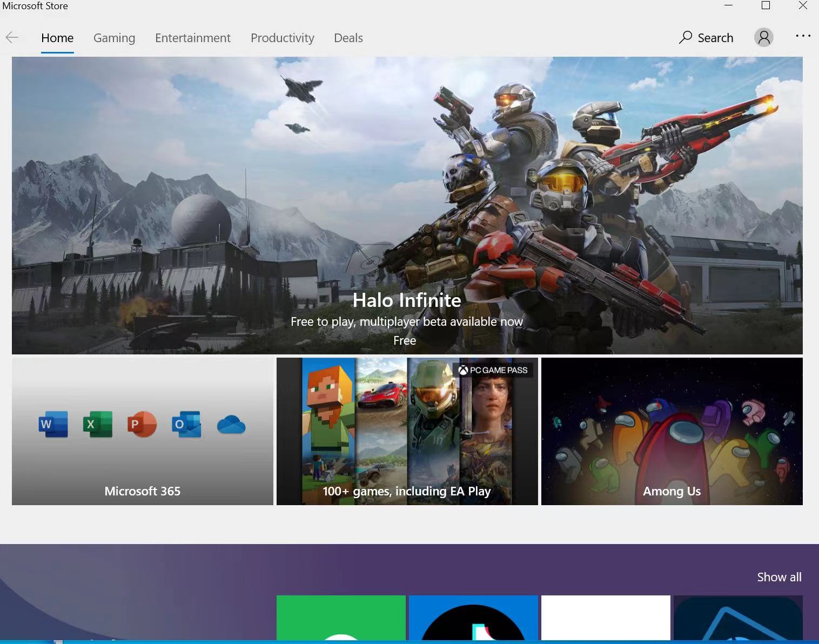Select the OneDrive cloud icon
The height and width of the screenshot is (644, 819).
tap(231, 426)
